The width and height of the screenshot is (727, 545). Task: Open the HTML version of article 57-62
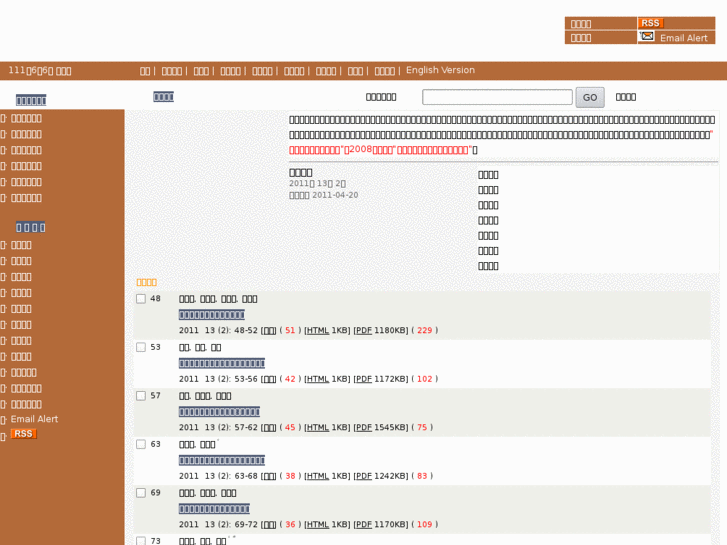[x=317, y=427]
